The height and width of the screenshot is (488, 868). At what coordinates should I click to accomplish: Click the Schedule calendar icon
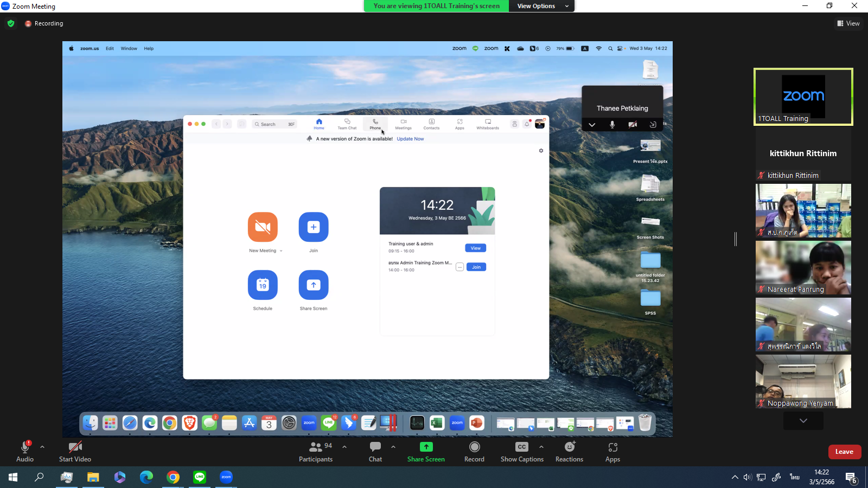[x=263, y=285]
